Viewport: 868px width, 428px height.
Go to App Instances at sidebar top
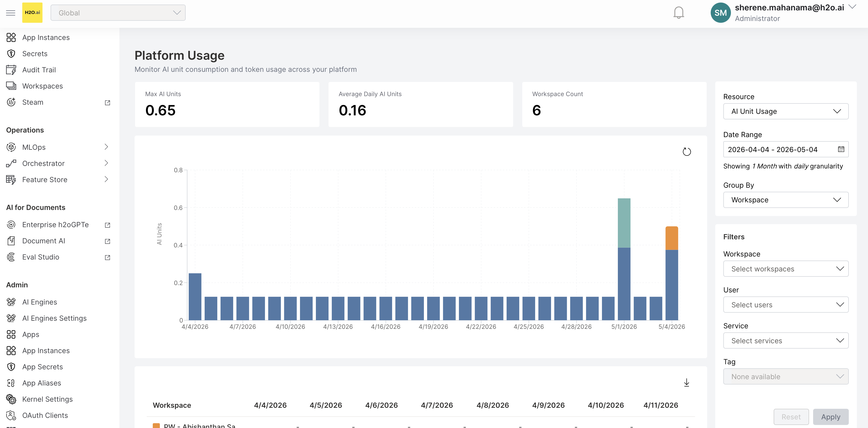pyautogui.click(x=46, y=37)
